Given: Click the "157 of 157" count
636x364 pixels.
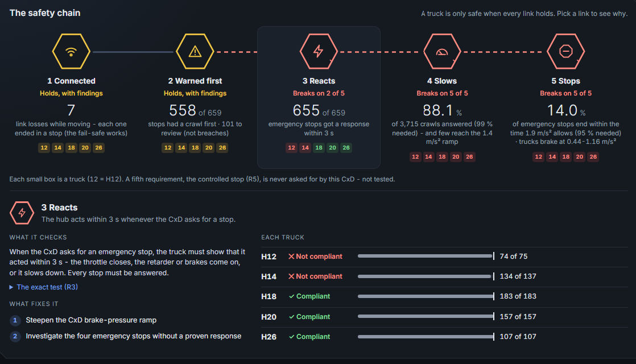Looking at the screenshot, I should tap(518, 317).
